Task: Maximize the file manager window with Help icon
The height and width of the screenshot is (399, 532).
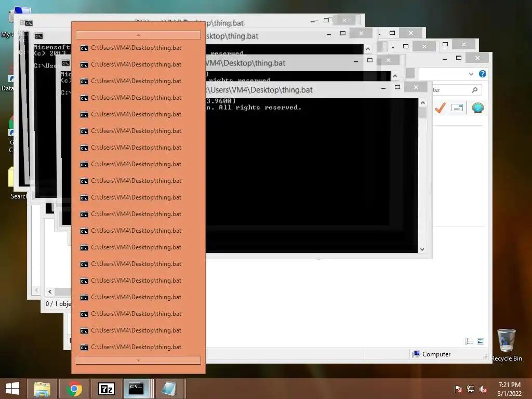Action: click(x=459, y=58)
